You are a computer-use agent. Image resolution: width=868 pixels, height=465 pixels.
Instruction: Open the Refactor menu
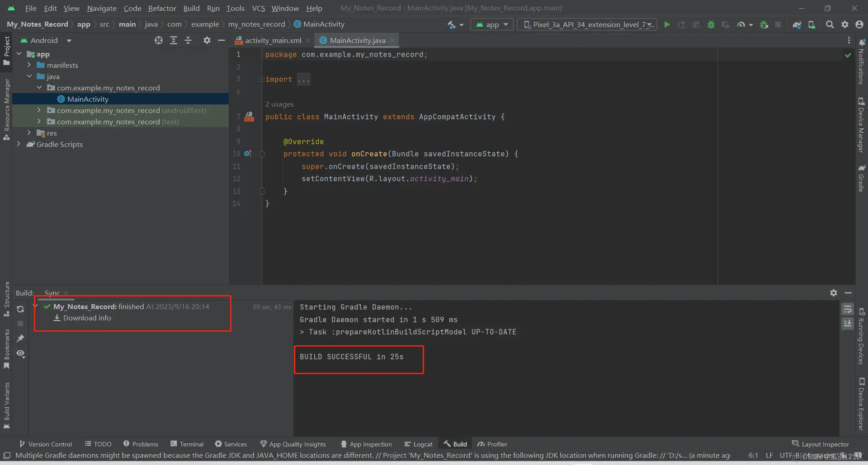click(162, 8)
